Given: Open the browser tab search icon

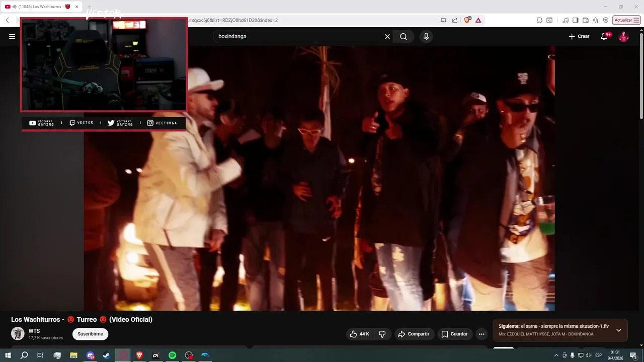Looking at the screenshot, I should tap(549, 20).
